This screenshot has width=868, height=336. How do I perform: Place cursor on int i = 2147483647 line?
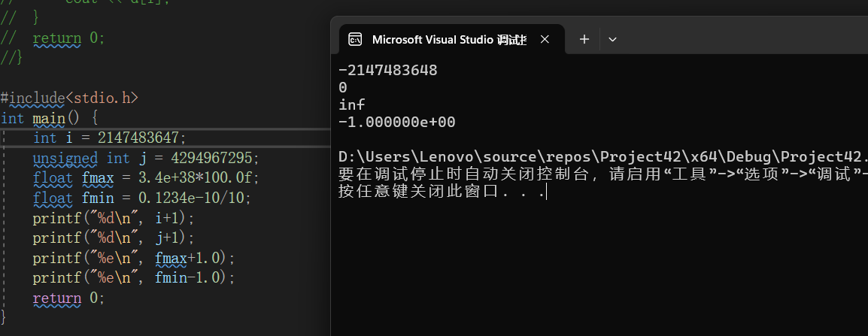click(x=109, y=138)
